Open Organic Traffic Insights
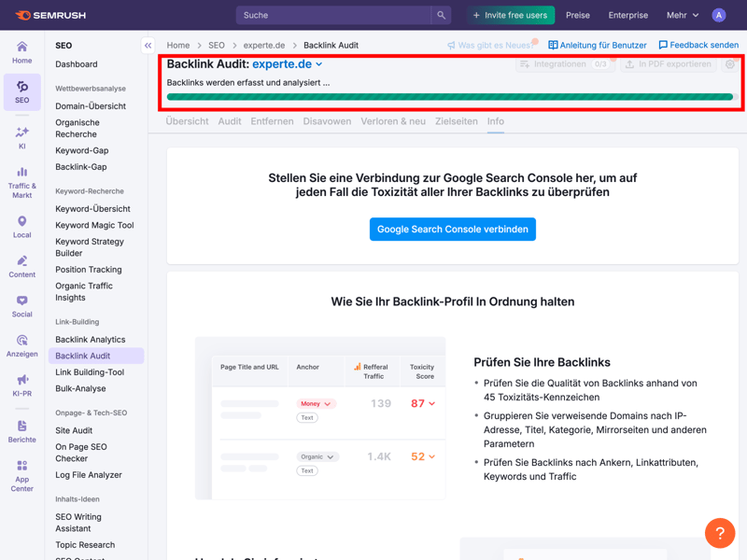Viewport: 747px width, 560px height. pyautogui.click(x=84, y=291)
